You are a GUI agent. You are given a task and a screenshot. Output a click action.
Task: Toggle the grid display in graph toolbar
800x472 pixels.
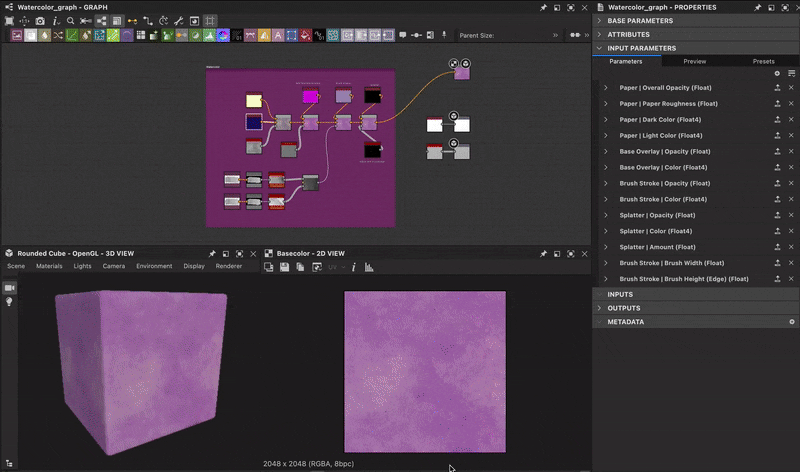(x=210, y=20)
